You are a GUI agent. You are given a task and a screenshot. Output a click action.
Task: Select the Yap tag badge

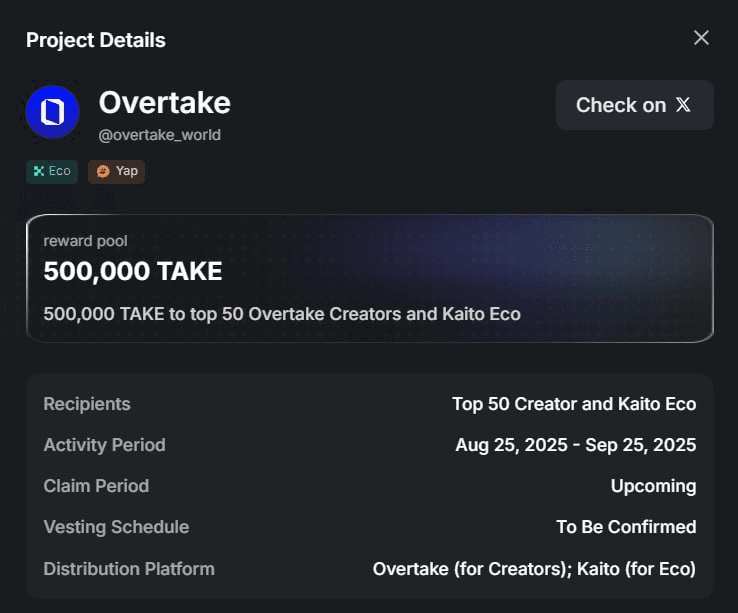tap(116, 171)
